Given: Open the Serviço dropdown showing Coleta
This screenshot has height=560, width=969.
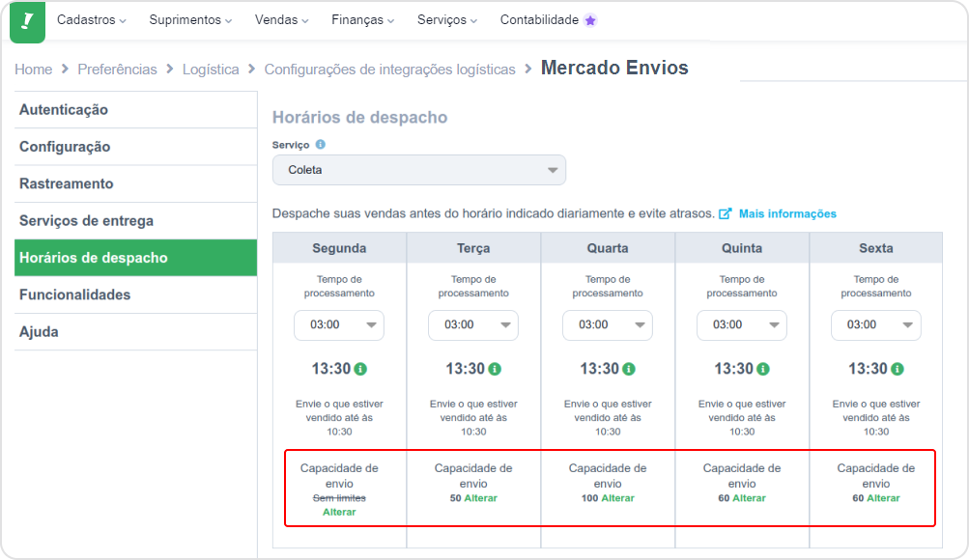Looking at the screenshot, I should click(x=419, y=170).
